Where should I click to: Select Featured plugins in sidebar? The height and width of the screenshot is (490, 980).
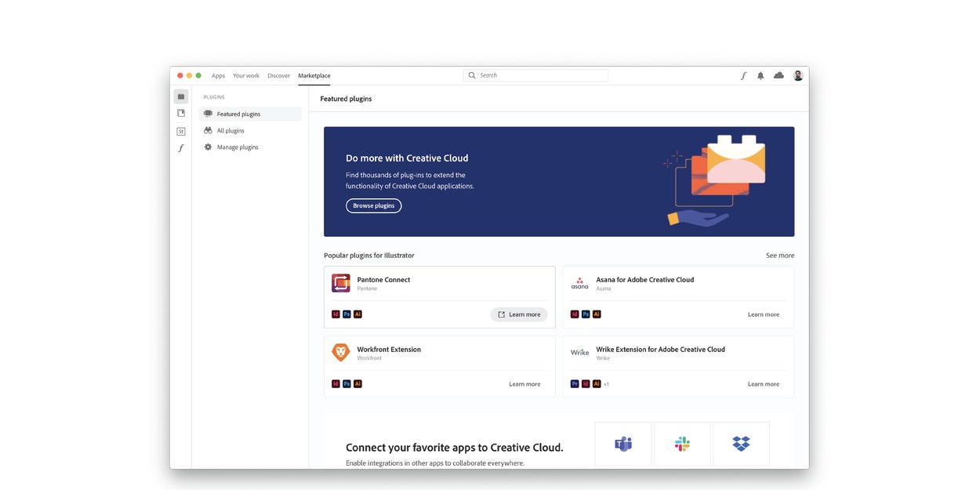coord(250,114)
